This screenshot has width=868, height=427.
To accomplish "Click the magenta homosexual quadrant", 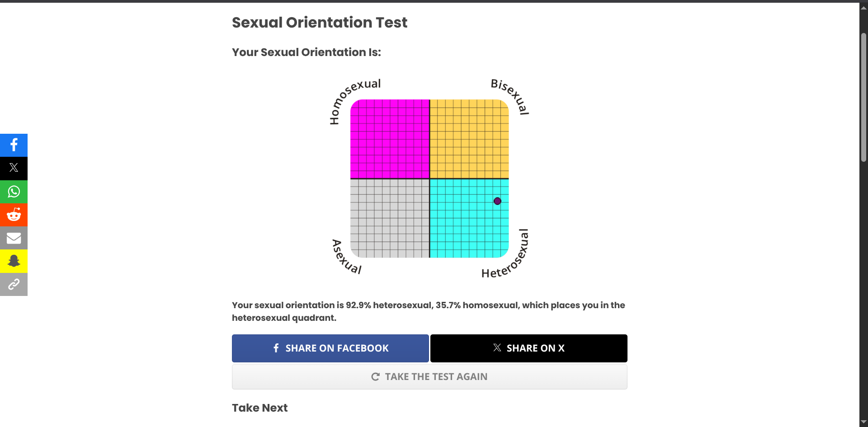I will click(x=390, y=139).
